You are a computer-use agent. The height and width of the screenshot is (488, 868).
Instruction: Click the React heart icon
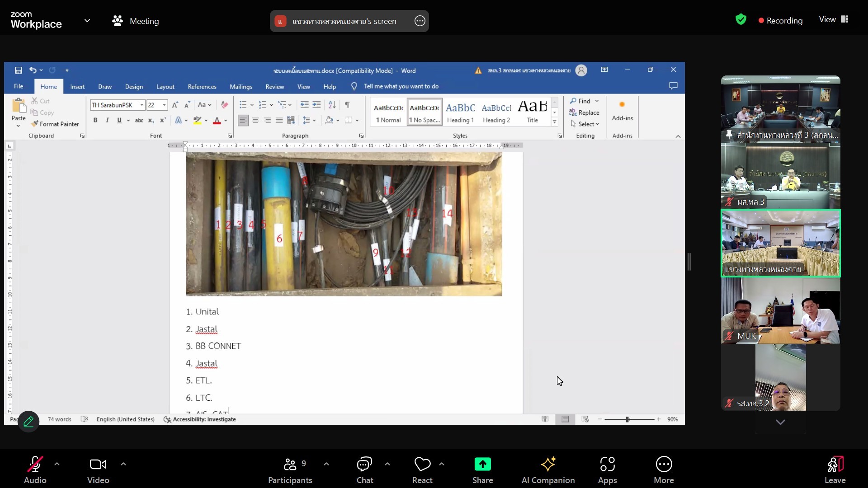(x=422, y=465)
